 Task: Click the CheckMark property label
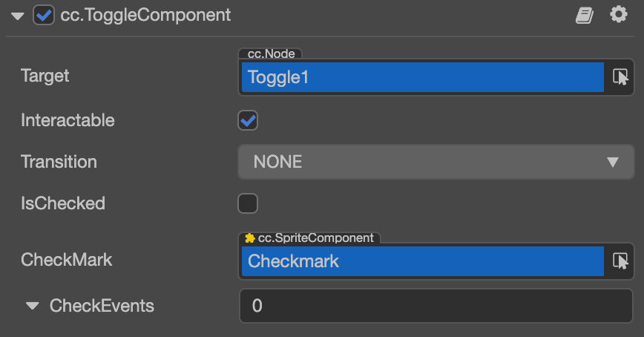tap(67, 260)
